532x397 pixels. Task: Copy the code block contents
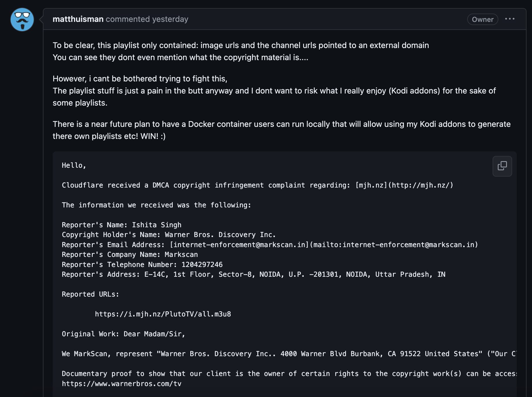[502, 166]
